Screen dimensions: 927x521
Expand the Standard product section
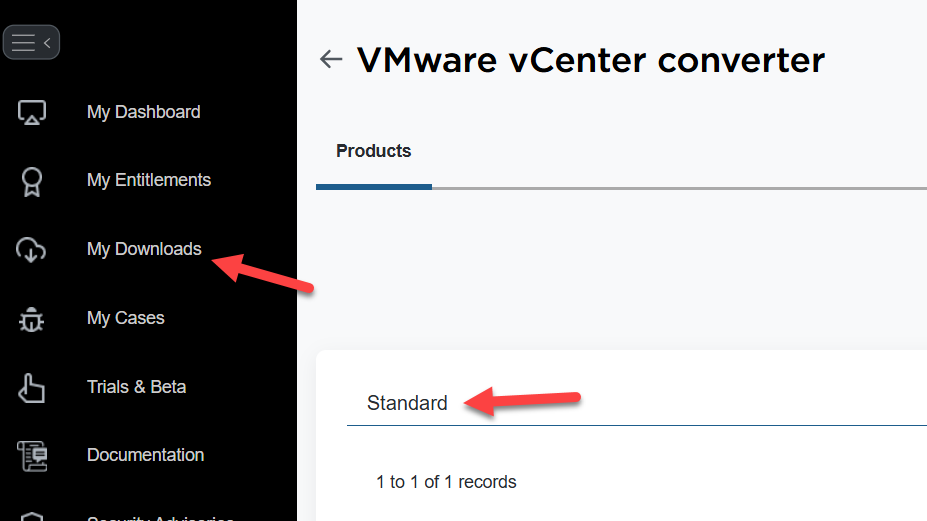[x=407, y=403]
